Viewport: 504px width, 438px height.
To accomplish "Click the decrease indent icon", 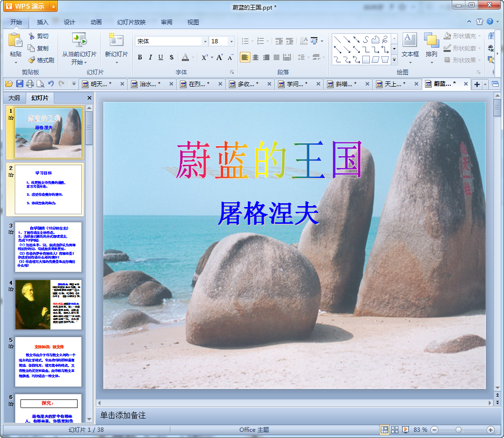I will (279, 41).
